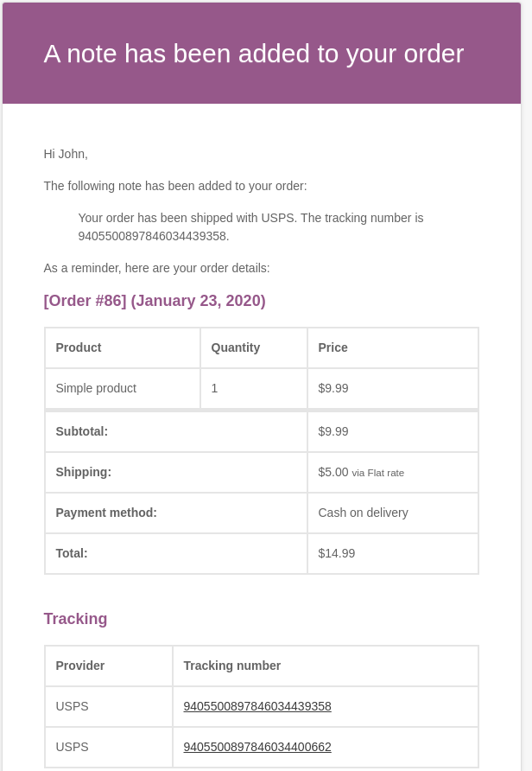Click the tracking number in the note text
Image resolution: width=532 pixels, height=771 pixels.
click(x=152, y=236)
